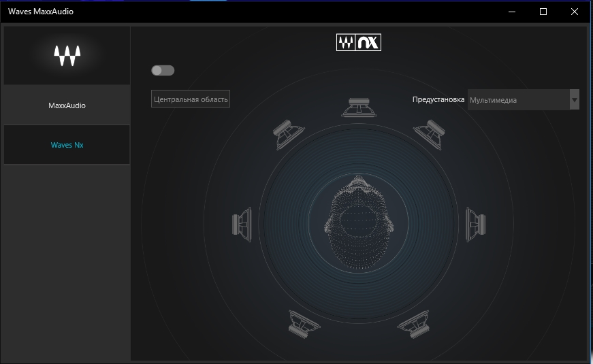Click the Мультимедиа preset field

coord(519,100)
